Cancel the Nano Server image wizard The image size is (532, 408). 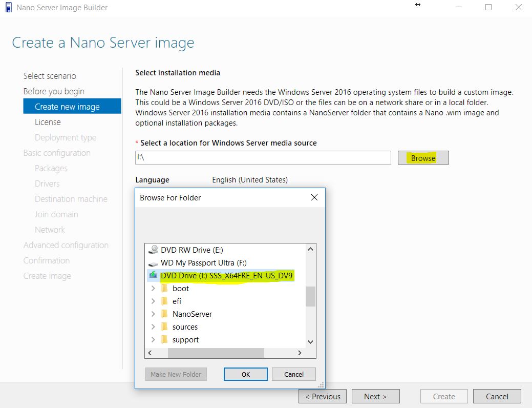[497, 396]
